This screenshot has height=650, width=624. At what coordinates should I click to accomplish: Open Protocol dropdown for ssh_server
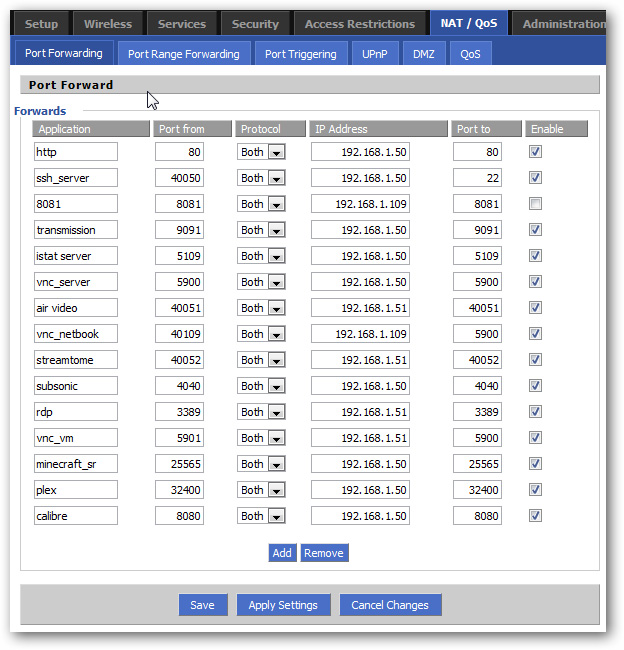[261, 178]
